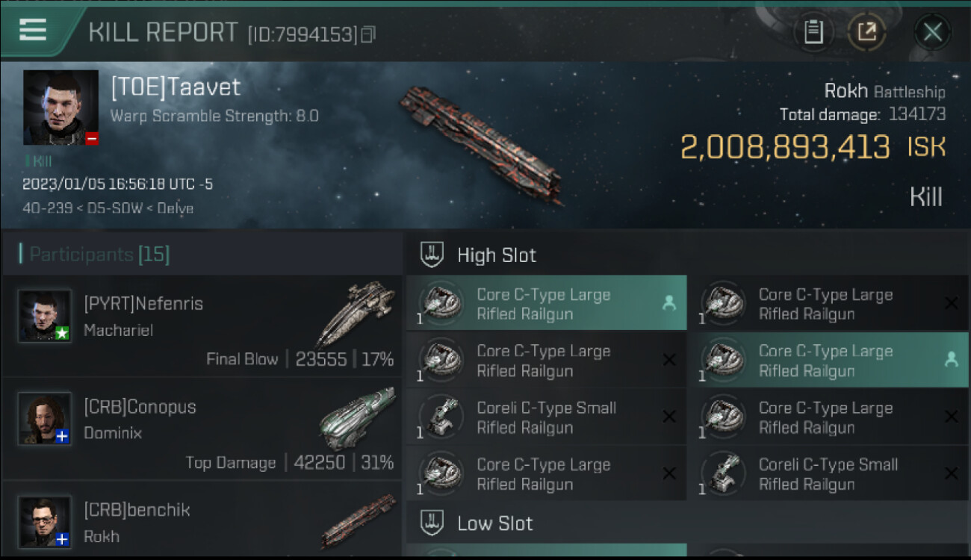This screenshot has height=560, width=971.
Task: Select first highlighted Core C-Type Large Railgun
Action: pos(546,304)
